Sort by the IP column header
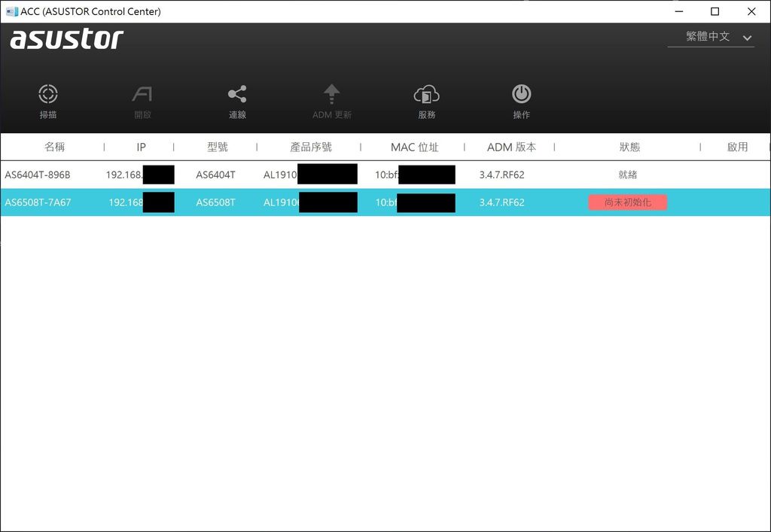771x532 pixels. 141,147
